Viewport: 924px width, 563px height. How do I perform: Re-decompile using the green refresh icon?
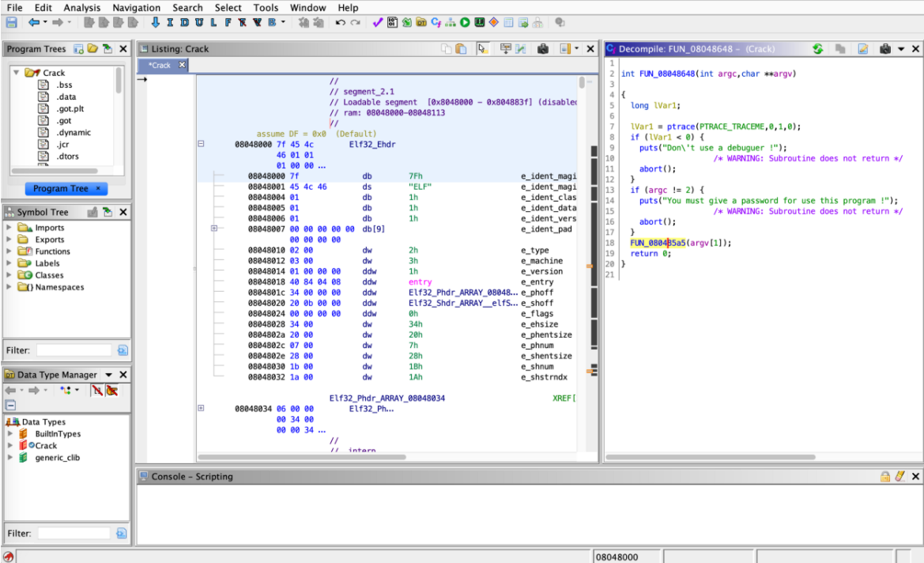coord(817,49)
